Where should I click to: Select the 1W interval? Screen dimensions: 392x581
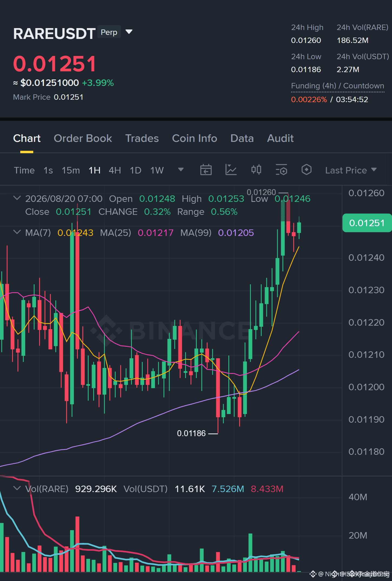click(157, 170)
